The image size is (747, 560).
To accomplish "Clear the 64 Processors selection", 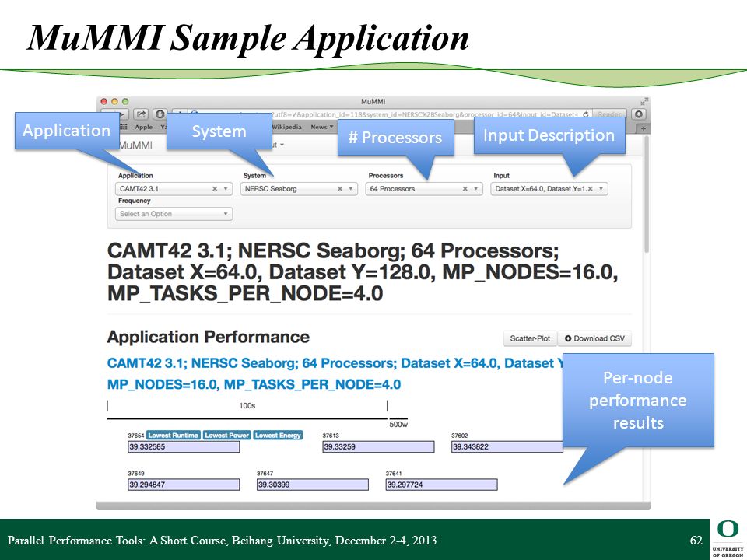I will tap(465, 189).
